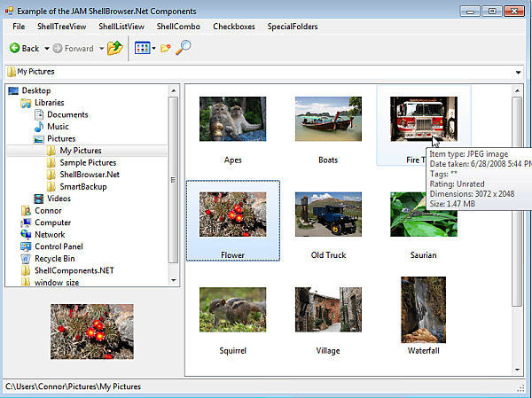Select the Desktop node icon in tree
Image resolution: width=532 pixels, height=398 pixels.
point(13,90)
